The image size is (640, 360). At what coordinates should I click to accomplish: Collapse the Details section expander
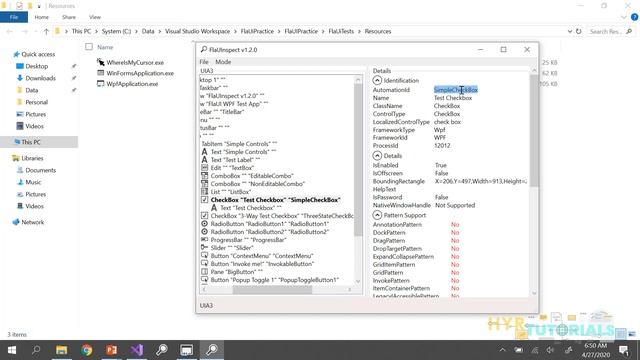pyautogui.click(x=377, y=156)
